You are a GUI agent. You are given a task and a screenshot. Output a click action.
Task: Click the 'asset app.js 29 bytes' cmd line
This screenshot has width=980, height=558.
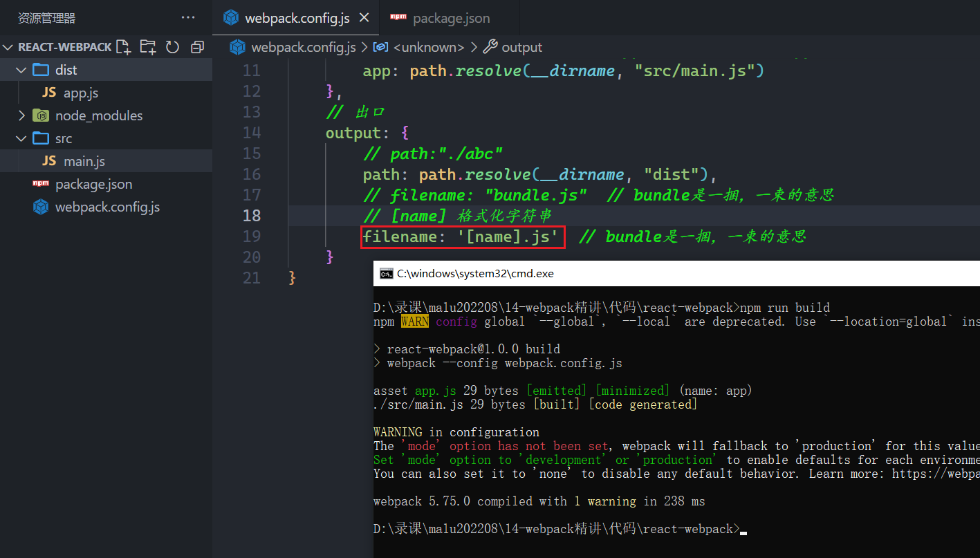562,391
